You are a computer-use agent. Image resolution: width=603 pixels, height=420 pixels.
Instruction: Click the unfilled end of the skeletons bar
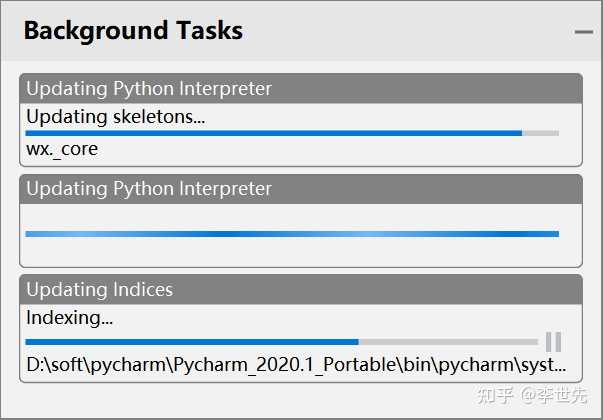pos(540,132)
